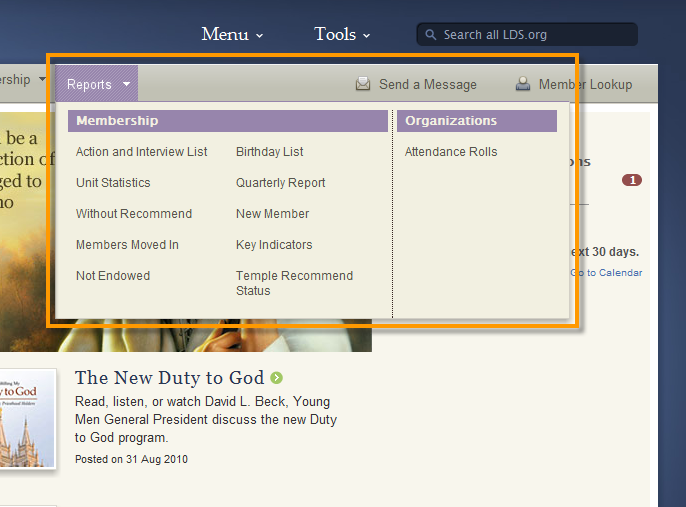686x507 pixels.
Task: Click the Go to Calendar link
Action: tap(606, 273)
